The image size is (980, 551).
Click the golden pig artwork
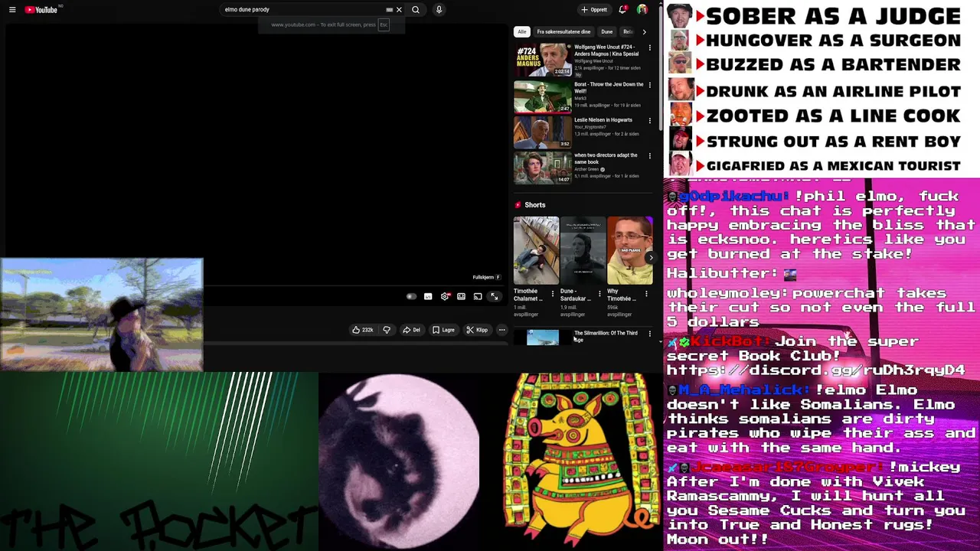[582, 461]
